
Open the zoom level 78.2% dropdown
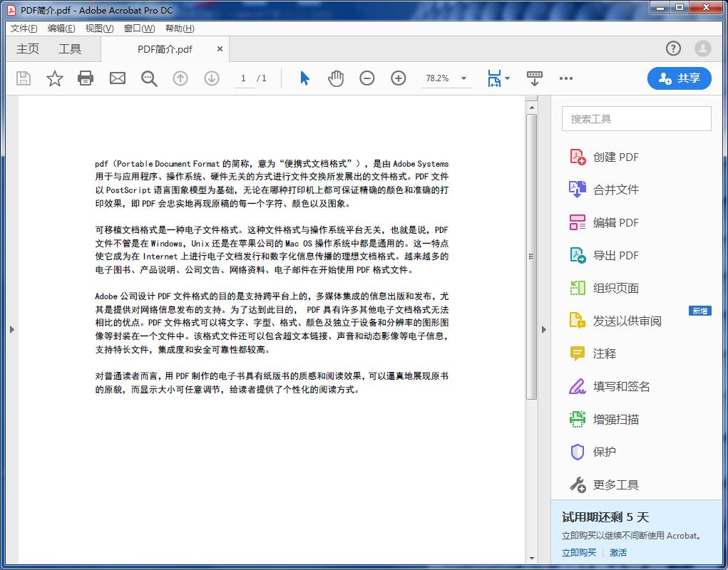click(446, 78)
